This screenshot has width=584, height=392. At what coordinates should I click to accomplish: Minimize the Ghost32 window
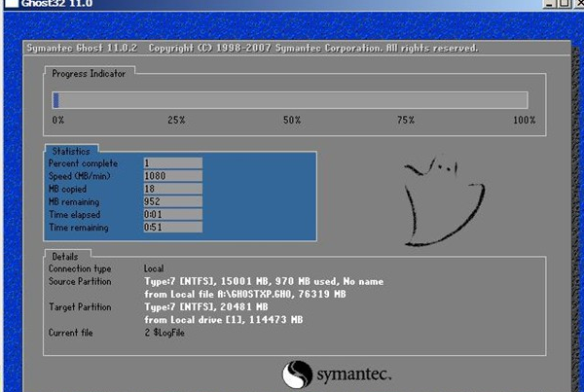coord(550,3)
